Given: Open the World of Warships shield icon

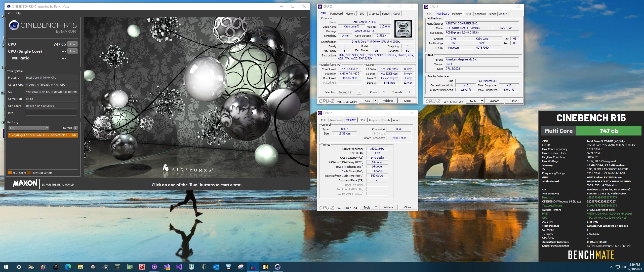Looking at the screenshot, I should click(x=191, y=267).
